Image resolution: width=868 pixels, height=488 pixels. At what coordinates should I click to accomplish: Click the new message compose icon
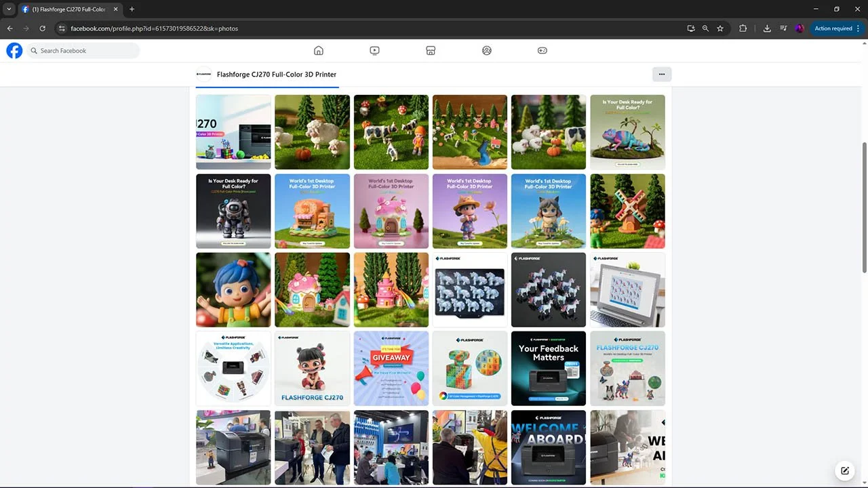[x=845, y=470]
